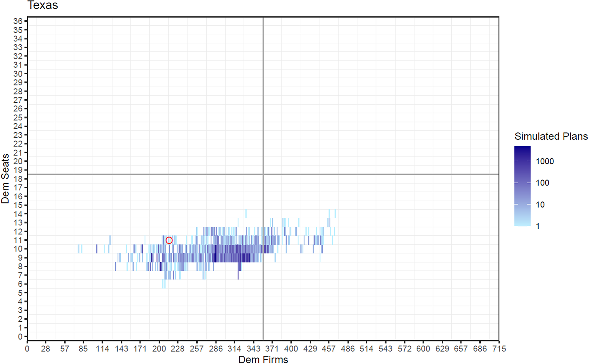The height and width of the screenshot is (364, 589).
Task: Click x-axis label '429'
Action: [310, 349]
